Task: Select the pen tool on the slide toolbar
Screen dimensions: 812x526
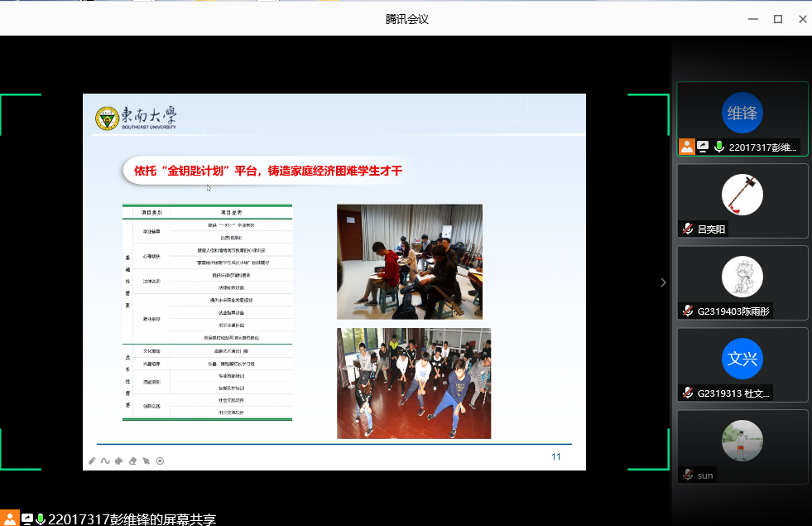Action: coord(93,461)
